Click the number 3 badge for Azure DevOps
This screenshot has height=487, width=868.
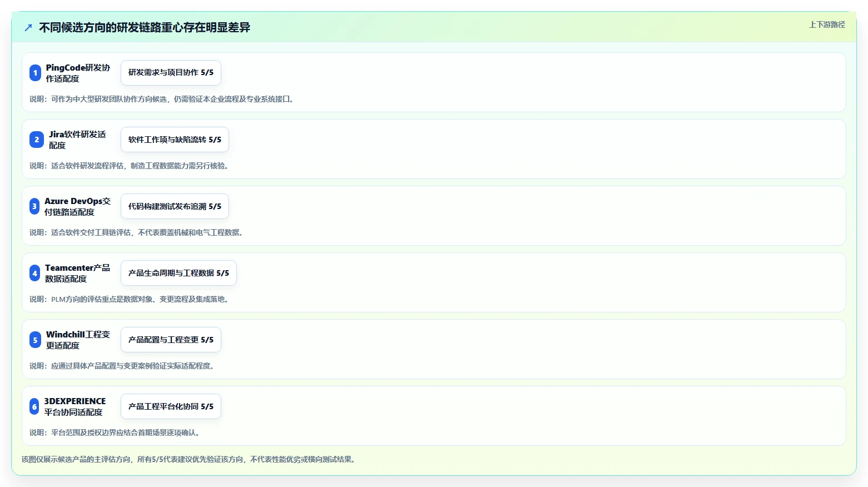(34, 206)
